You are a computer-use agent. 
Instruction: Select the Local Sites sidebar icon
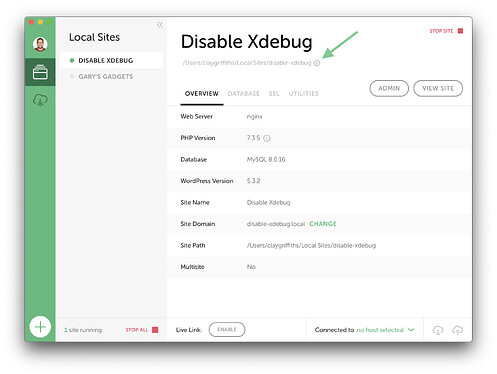[40, 72]
